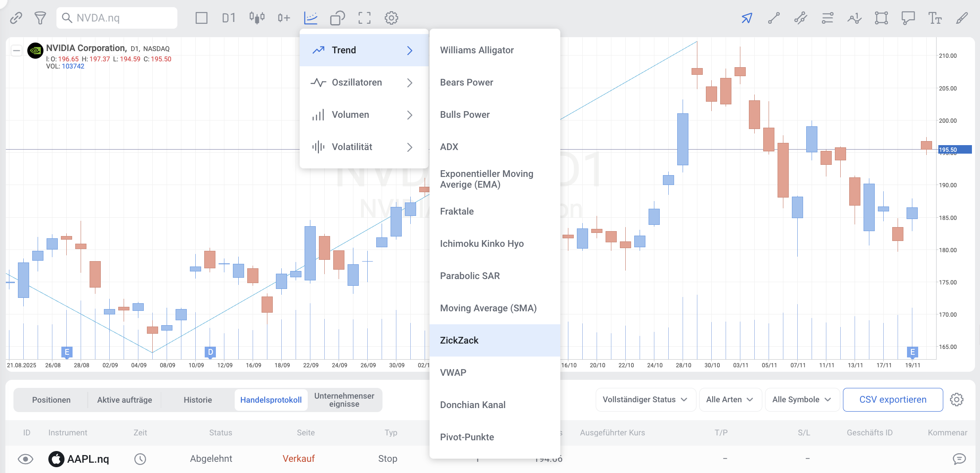Switch to the Handelsprotokoll tab
The height and width of the screenshot is (473, 980).
[271, 400]
